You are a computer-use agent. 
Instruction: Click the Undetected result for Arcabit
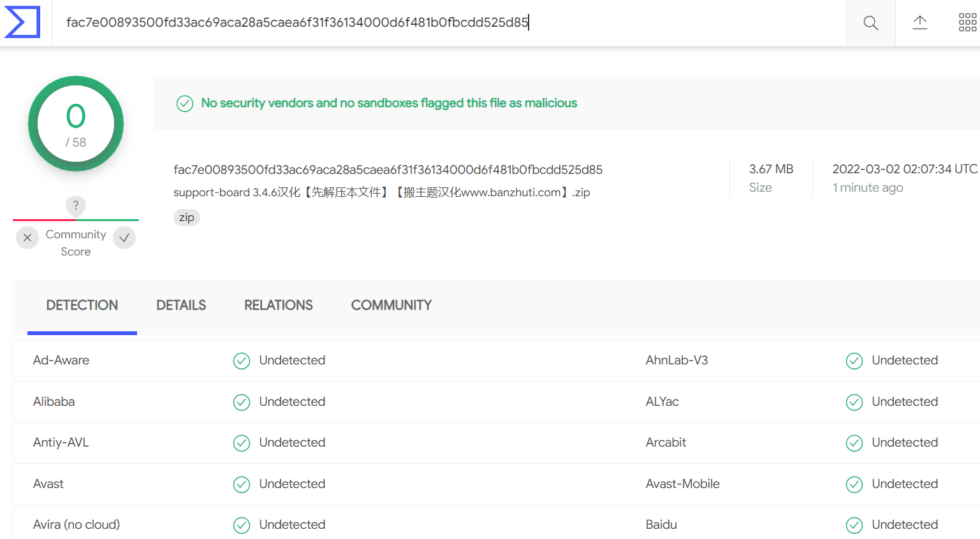coord(905,442)
